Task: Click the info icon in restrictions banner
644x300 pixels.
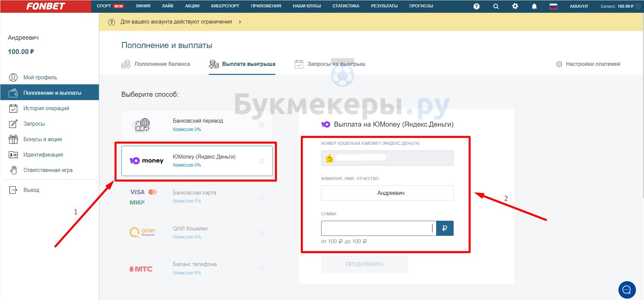Action: [112, 22]
